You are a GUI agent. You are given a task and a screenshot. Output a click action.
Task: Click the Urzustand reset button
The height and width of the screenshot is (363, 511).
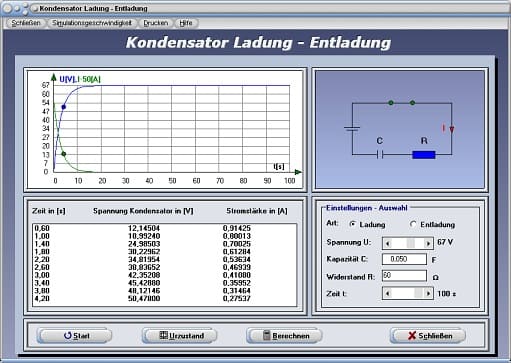(179, 336)
